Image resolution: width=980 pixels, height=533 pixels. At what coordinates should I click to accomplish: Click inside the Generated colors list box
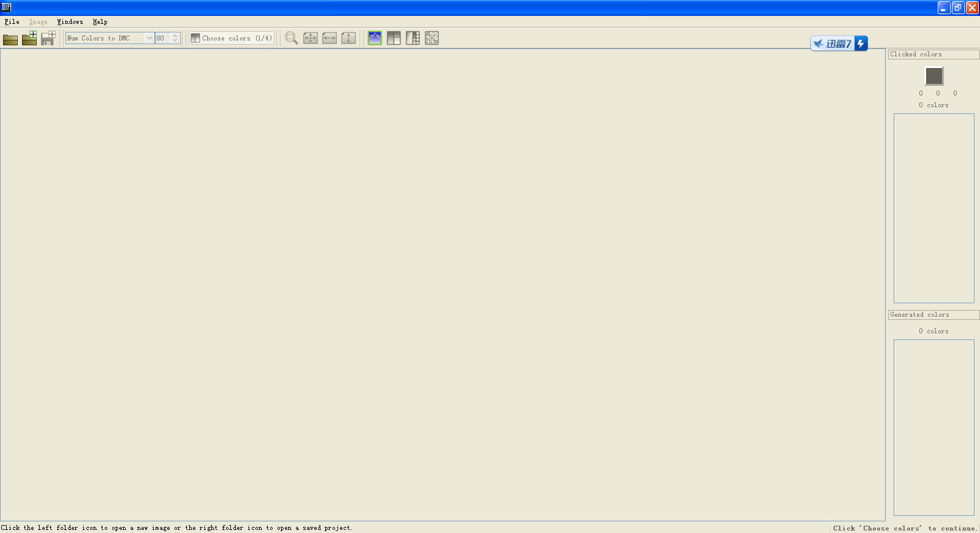933,428
